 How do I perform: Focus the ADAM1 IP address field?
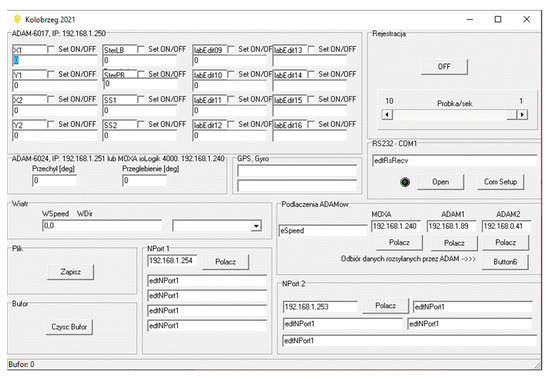[x=451, y=226]
